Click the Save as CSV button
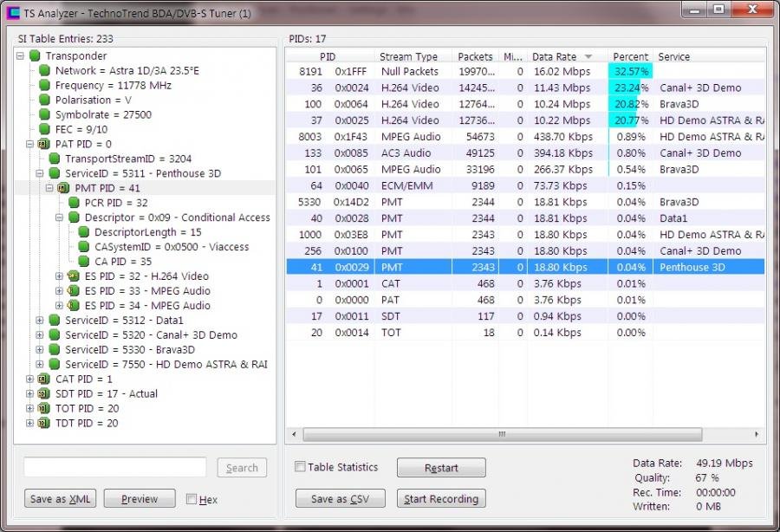780x532 pixels. pyautogui.click(x=340, y=499)
